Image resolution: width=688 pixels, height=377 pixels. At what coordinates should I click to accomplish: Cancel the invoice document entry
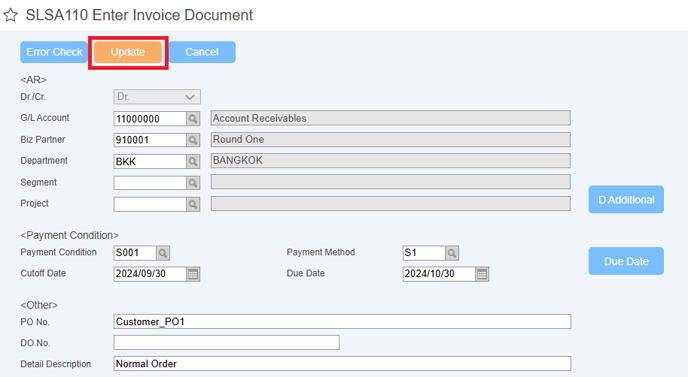(x=202, y=52)
